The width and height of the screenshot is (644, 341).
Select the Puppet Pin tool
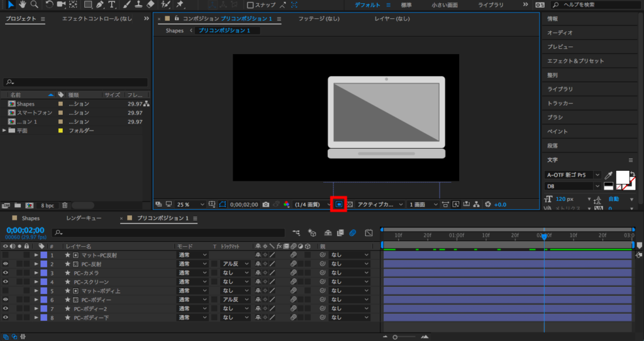pyautogui.click(x=180, y=4)
